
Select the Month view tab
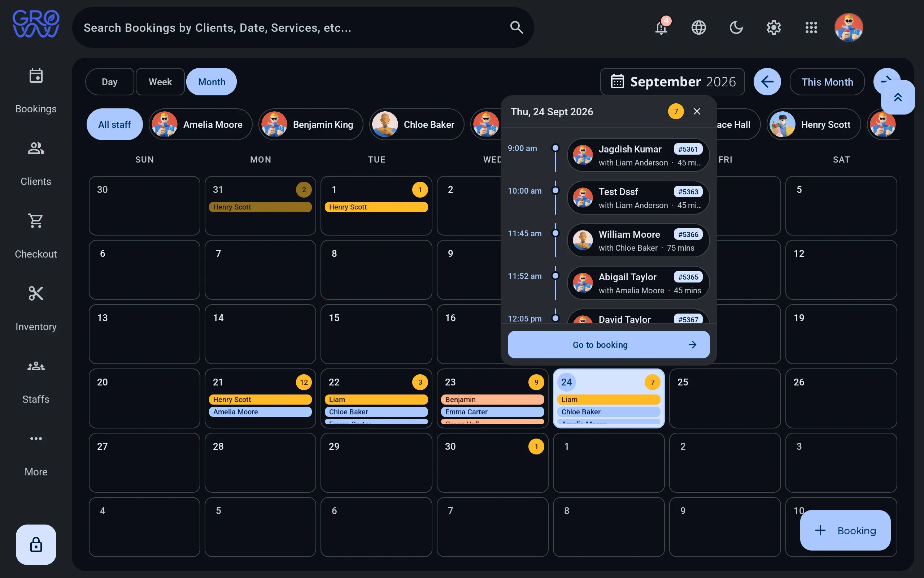coord(212,81)
